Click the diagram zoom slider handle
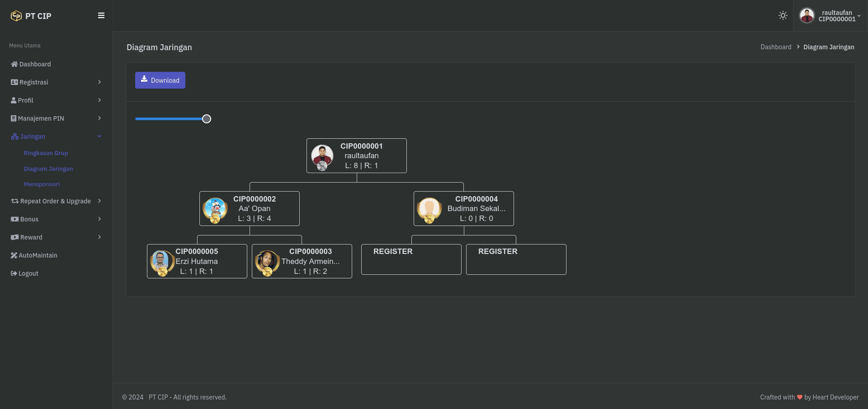The image size is (868, 409). tap(207, 119)
